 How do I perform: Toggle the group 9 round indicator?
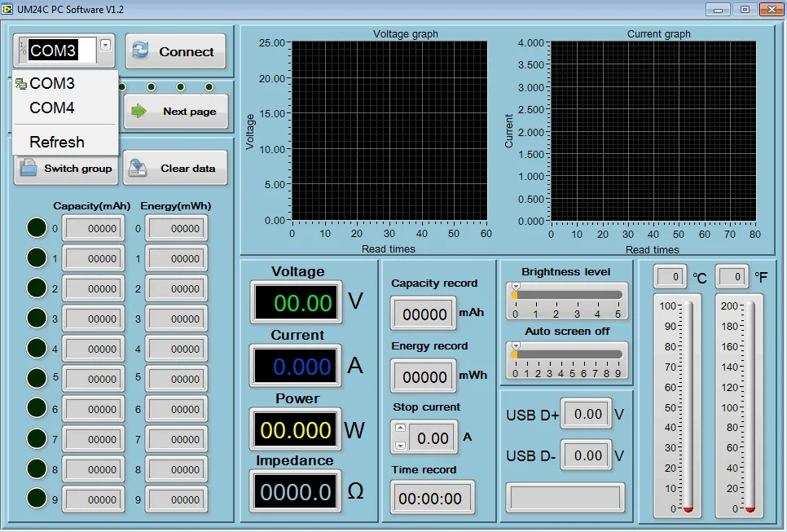pos(37,499)
